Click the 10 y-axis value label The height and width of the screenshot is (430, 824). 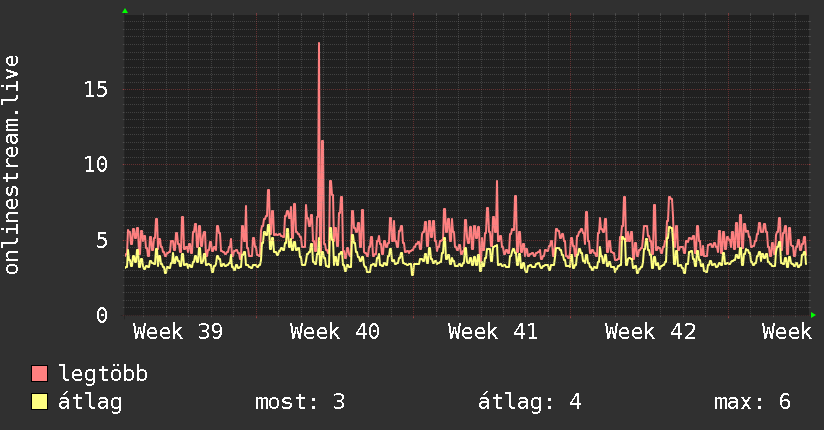tap(96, 165)
